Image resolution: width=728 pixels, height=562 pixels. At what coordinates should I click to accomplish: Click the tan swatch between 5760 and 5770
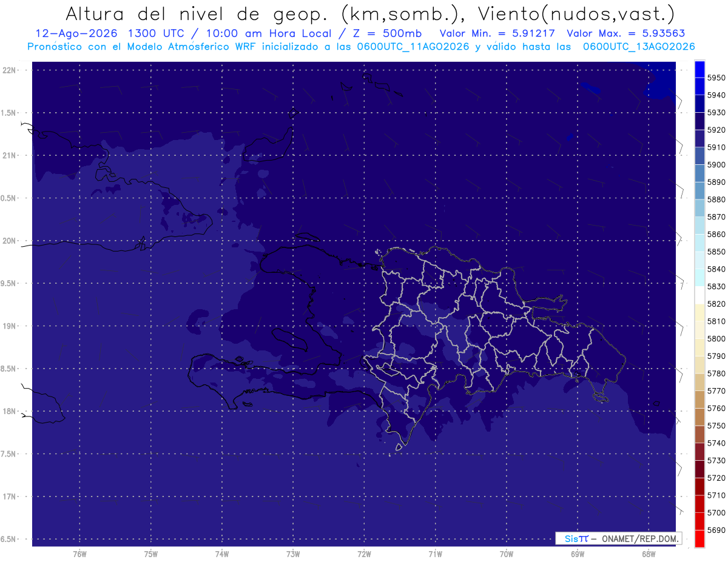[699, 399]
